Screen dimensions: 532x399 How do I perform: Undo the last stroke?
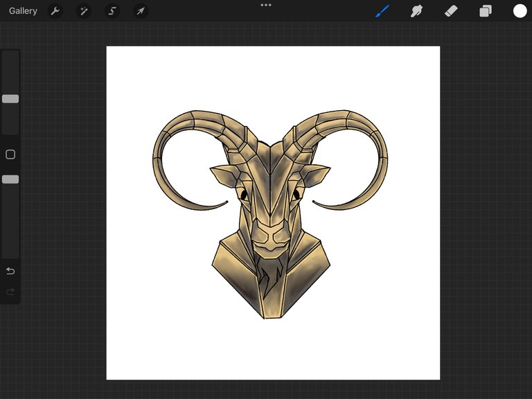tap(10, 271)
